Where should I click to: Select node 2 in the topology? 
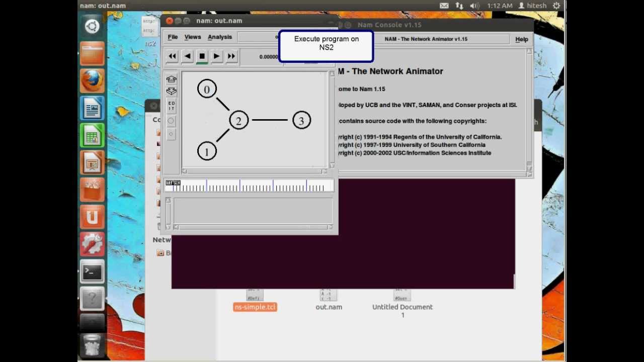(238, 121)
